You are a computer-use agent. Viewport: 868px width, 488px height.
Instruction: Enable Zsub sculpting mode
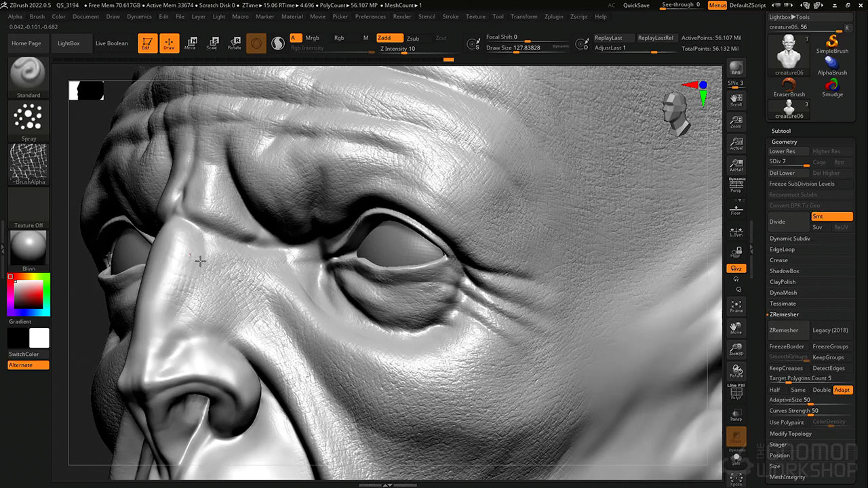pyautogui.click(x=412, y=38)
